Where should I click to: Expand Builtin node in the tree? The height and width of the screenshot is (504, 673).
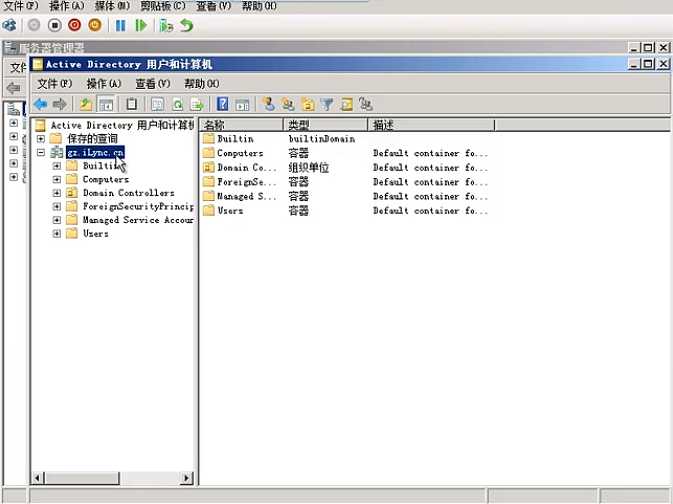tap(57, 166)
